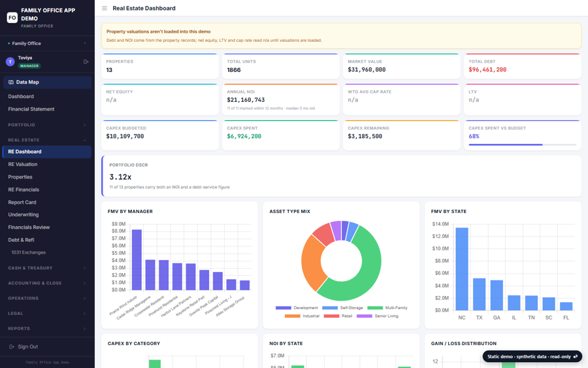Expand the Cash & Treasury section
This screenshot has width=588, height=368.
47,268
